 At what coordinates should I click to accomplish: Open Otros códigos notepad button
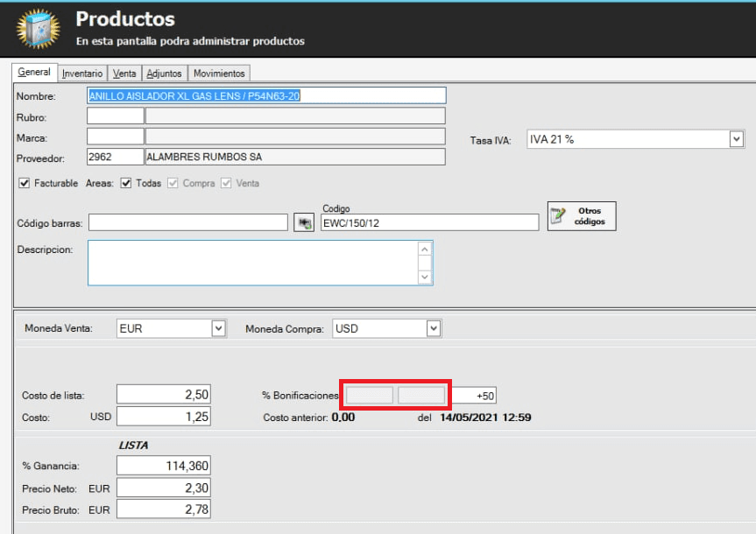coord(582,216)
